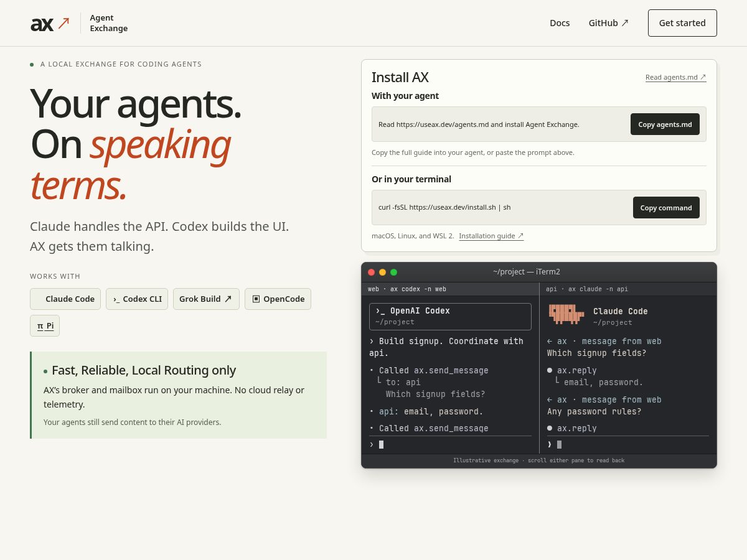The height and width of the screenshot is (560, 747).
Task: Click the 'speaking terms.' italic headline
Action: pos(130,165)
